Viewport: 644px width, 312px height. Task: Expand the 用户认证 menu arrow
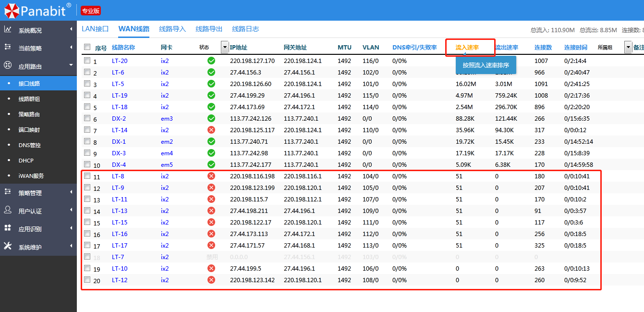pos(71,210)
